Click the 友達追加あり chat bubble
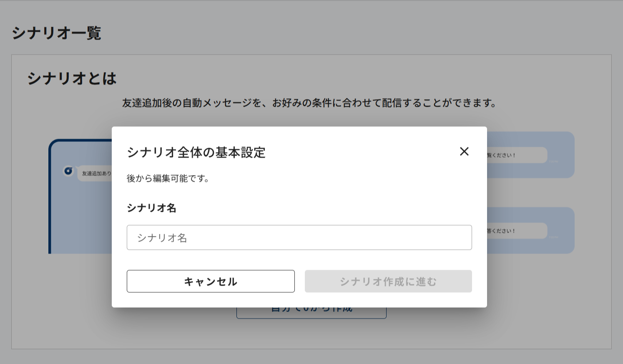Image resolution: width=623 pixels, height=364 pixels. (96, 173)
